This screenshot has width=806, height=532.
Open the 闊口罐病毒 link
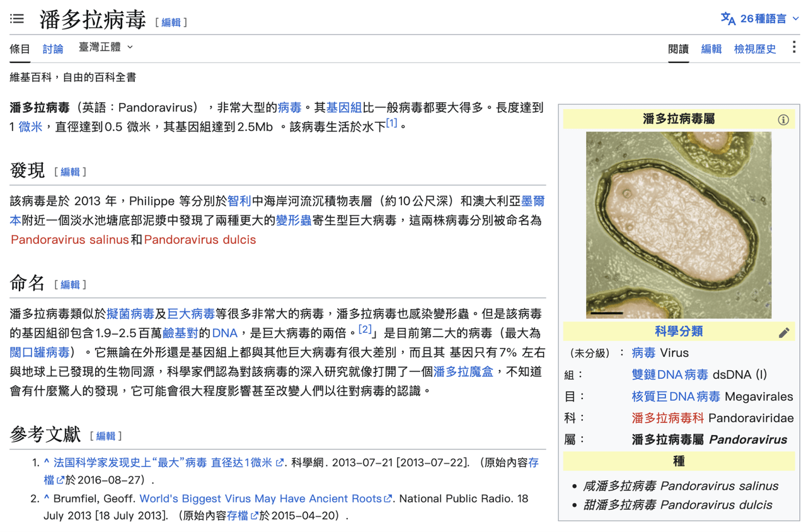(x=40, y=352)
